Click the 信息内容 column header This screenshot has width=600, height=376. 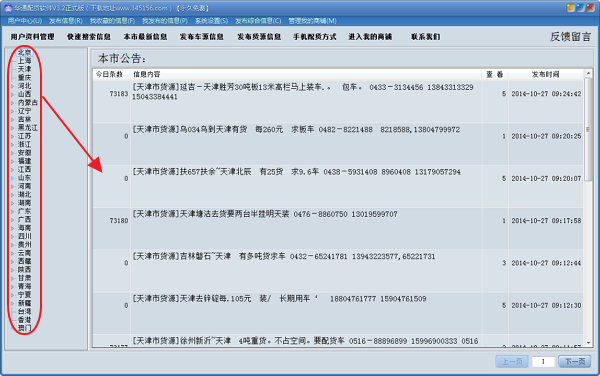pyautogui.click(x=306, y=74)
